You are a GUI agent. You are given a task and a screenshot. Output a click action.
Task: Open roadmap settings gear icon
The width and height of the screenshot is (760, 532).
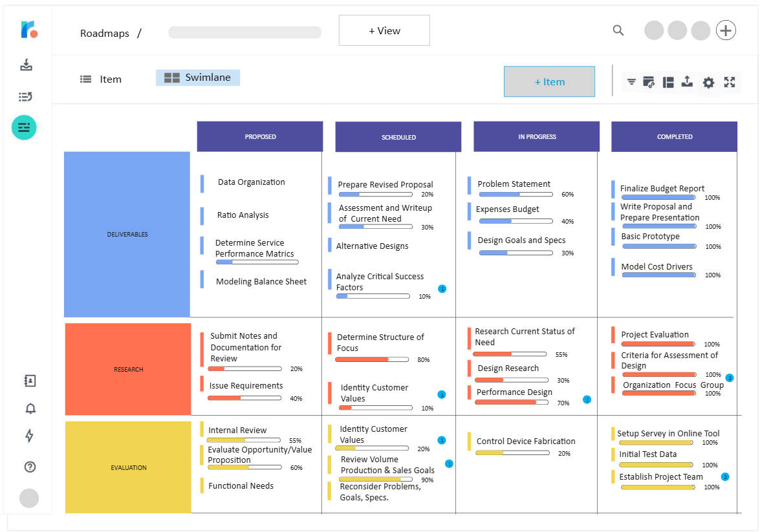pos(708,83)
